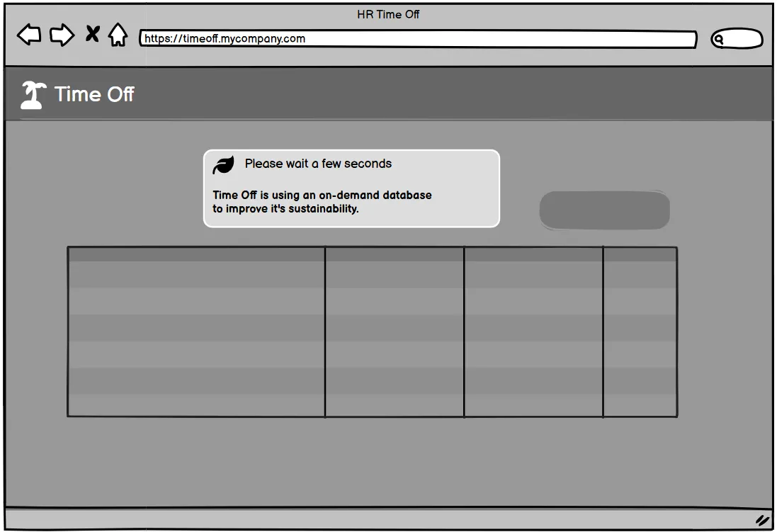Click the browser back arrow

tap(29, 35)
